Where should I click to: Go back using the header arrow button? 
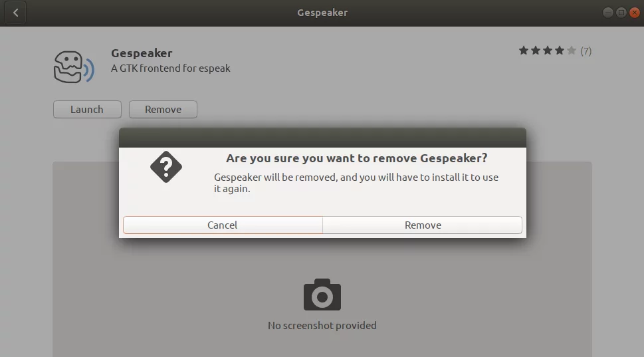(x=15, y=13)
